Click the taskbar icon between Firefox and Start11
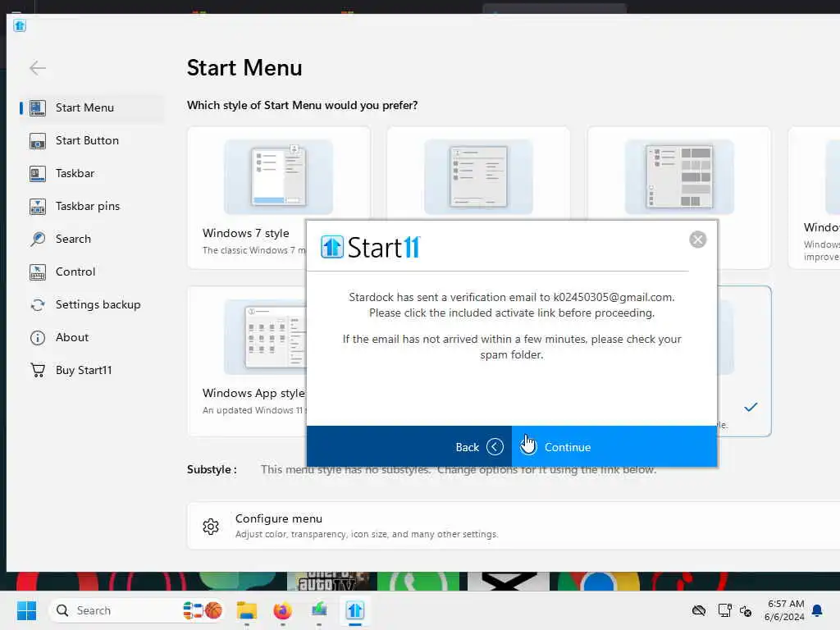The image size is (840, 630). coord(319,610)
